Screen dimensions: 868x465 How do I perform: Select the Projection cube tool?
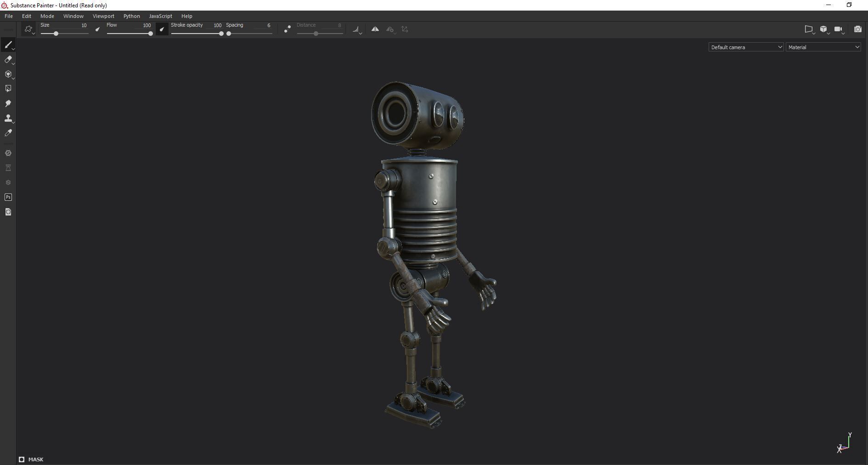pyautogui.click(x=8, y=74)
